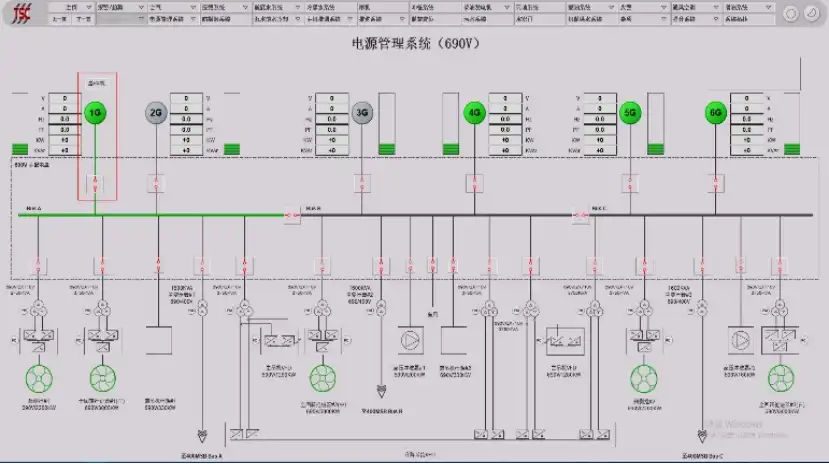This screenshot has height=464, width=829.
Task: Toggle the bus-tie breaker between Bus A and Bus B
Action: tap(292, 214)
